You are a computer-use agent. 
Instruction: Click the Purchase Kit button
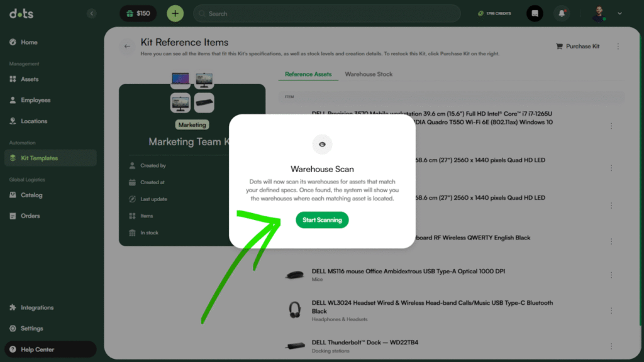(578, 46)
